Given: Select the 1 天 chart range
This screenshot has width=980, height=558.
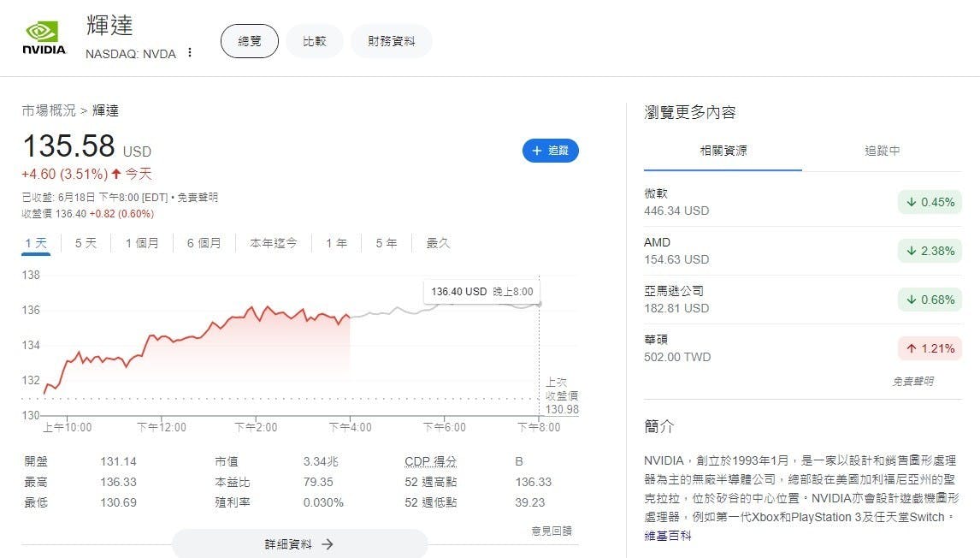Looking at the screenshot, I should point(36,243).
